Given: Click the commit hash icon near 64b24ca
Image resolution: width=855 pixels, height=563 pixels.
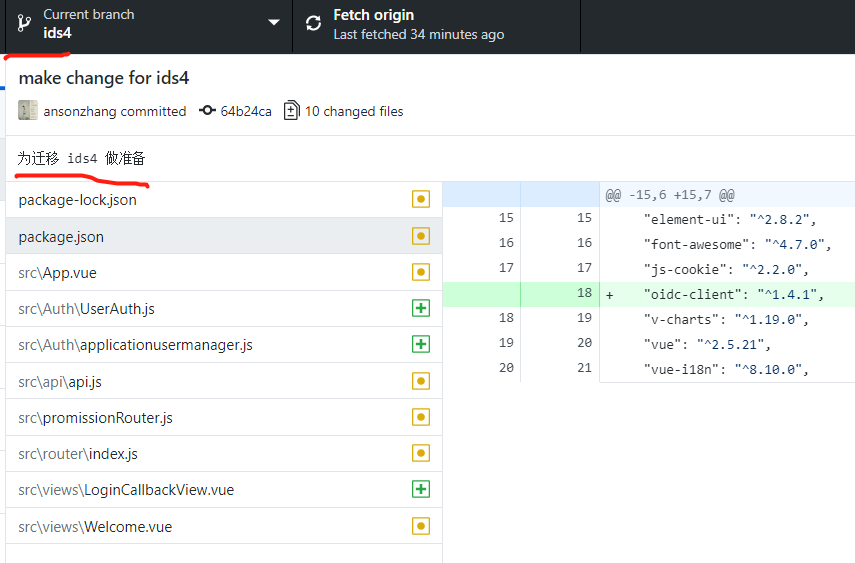Looking at the screenshot, I should [x=207, y=111].
